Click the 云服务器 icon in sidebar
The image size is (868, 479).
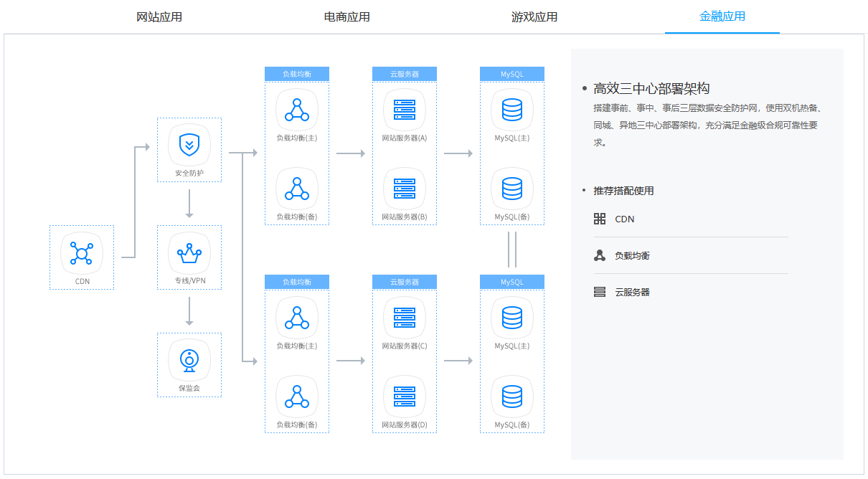(x=599, y=291)
